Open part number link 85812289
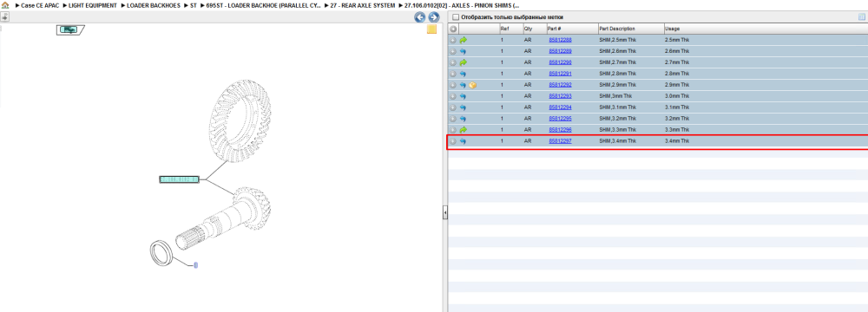The image size is (868, 312). click(x=560, y=51)
